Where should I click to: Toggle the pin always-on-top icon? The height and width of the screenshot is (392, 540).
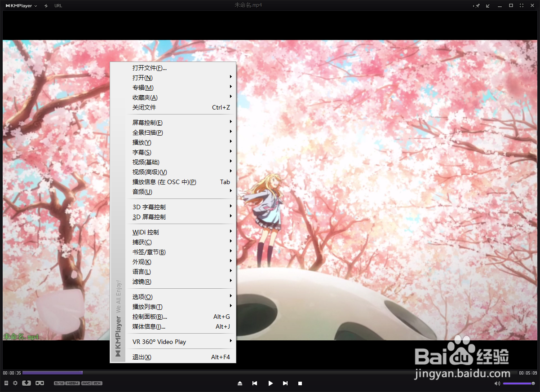[477, 5]
